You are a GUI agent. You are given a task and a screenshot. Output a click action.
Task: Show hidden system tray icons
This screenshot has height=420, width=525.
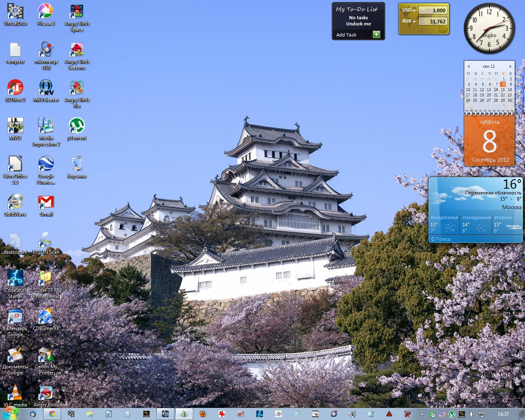pos(422,414)
